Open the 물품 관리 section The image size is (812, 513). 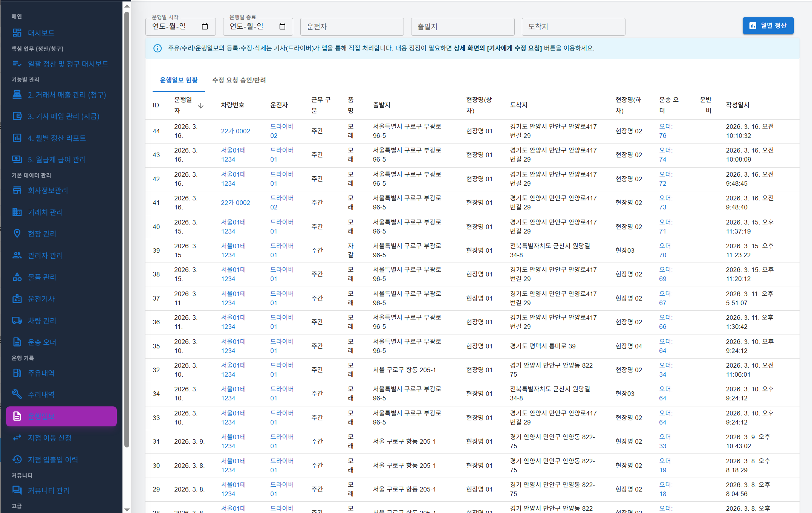(x=41, y=277)
